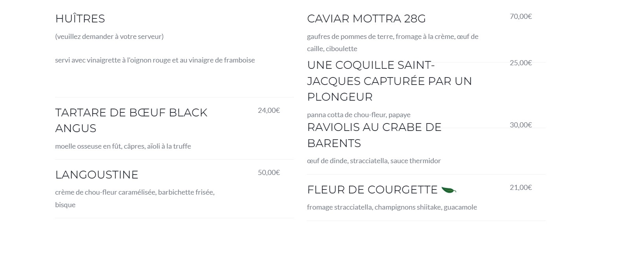644x254 pixels.
Task: Click the 24,00€ tartare price
Action: (269, 110)
